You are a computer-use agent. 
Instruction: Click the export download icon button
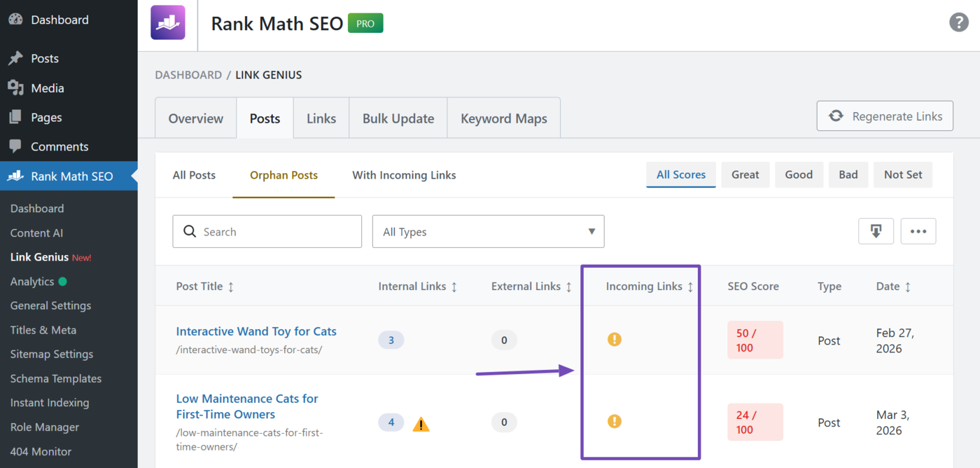876,231
